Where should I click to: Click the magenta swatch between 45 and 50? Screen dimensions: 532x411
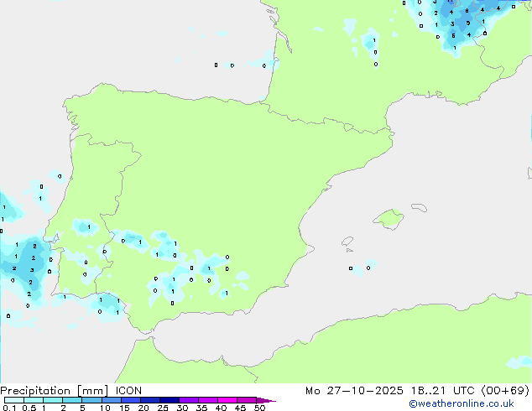click(x=249, y=401)
